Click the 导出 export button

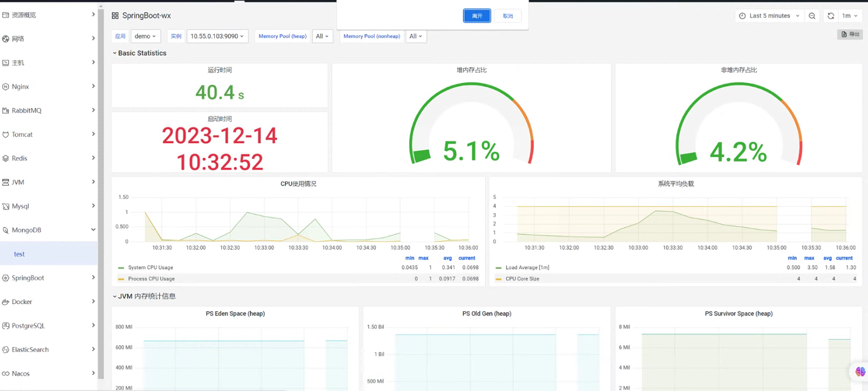pos(850,34)
